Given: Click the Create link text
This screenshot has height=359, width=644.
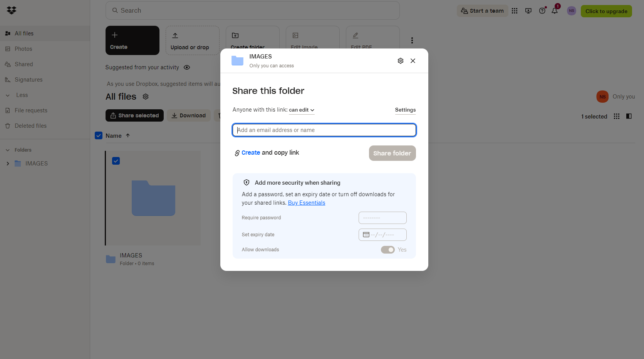Looking at the screenshot, I should (251, 153).
